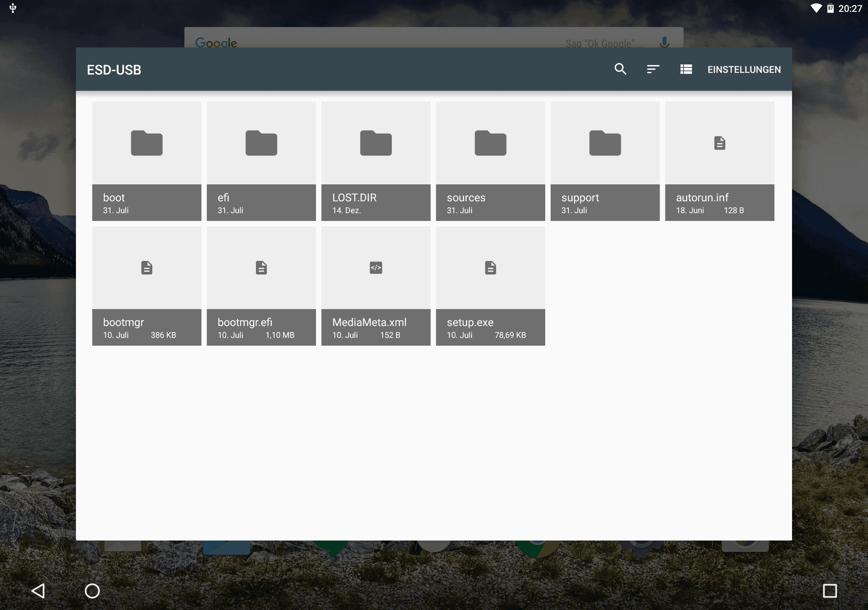
Task: Click the autorun.inf file name
Action: coord(702,197)
